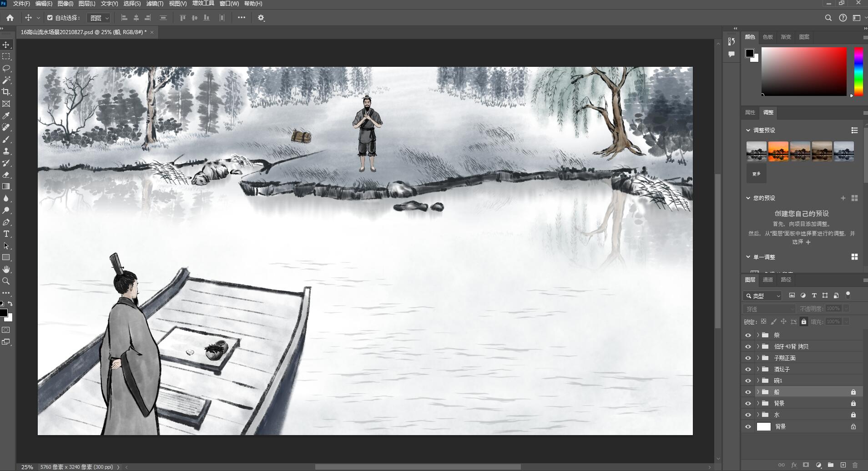Hide the 碗1 layer group
This screenshot has height=471, width=868.
pos(748,381)
